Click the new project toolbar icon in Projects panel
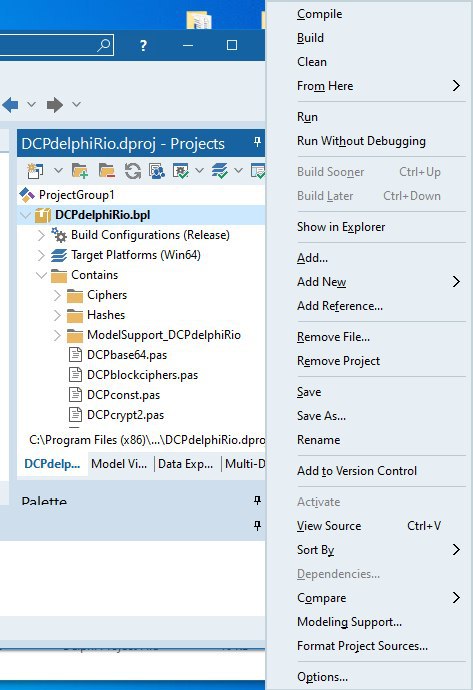The height and width of the screenshot is (690, 473). tap(35, 171)
